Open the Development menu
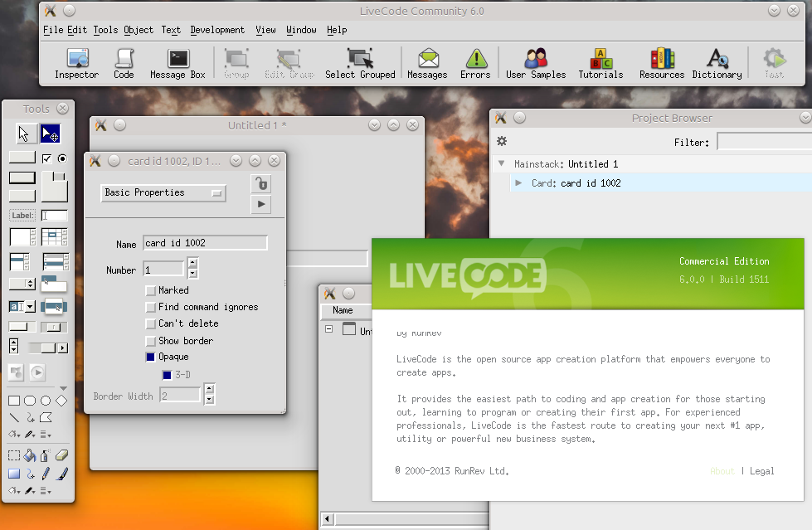 click(x=217, y=30)
